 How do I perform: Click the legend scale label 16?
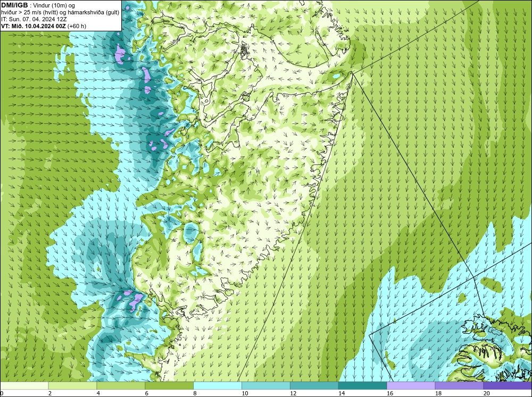tap(390, 393)
